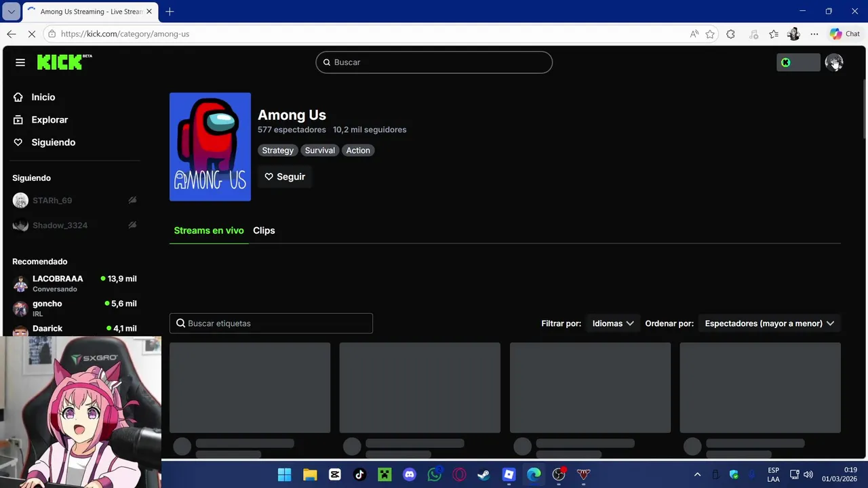The image size is (868, 488).
Task: Open STARh_69 channel
Action: tap(52, 201)
